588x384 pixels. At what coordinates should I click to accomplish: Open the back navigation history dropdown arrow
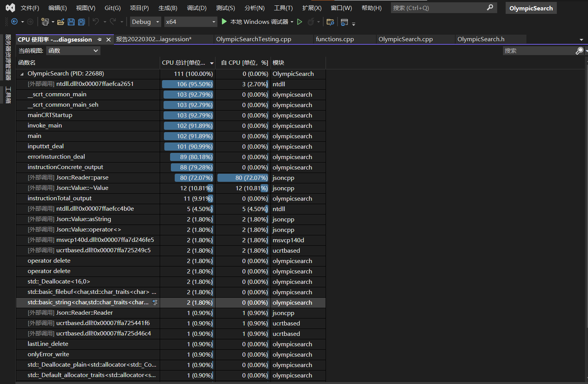pyautogui.click(x=22, y=22)
